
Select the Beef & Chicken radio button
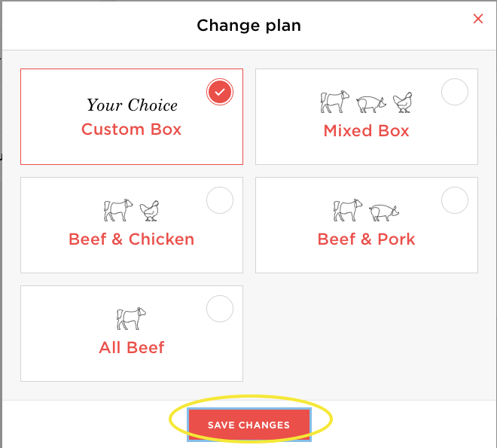point(220,200)
